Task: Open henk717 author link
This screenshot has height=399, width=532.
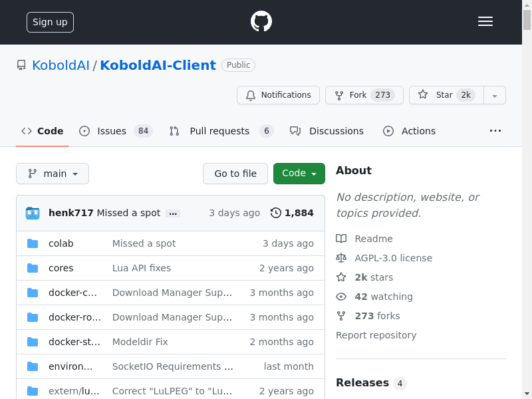Action: [x=71, y=213]
